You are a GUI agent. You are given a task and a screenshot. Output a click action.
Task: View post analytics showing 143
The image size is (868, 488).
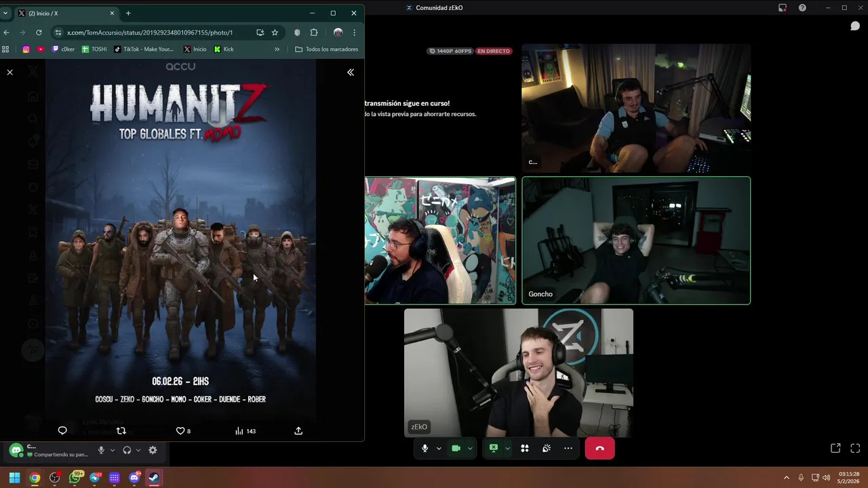tap(245, 430)
